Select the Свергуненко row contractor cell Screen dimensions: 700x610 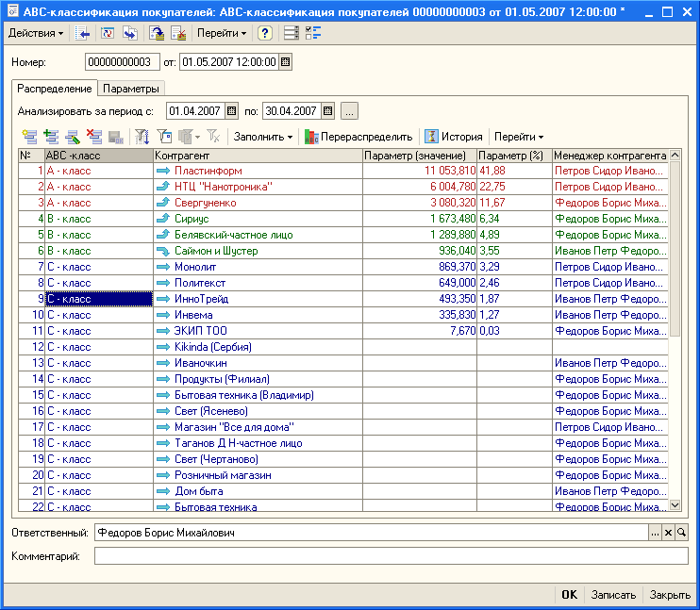pos(258,203)
